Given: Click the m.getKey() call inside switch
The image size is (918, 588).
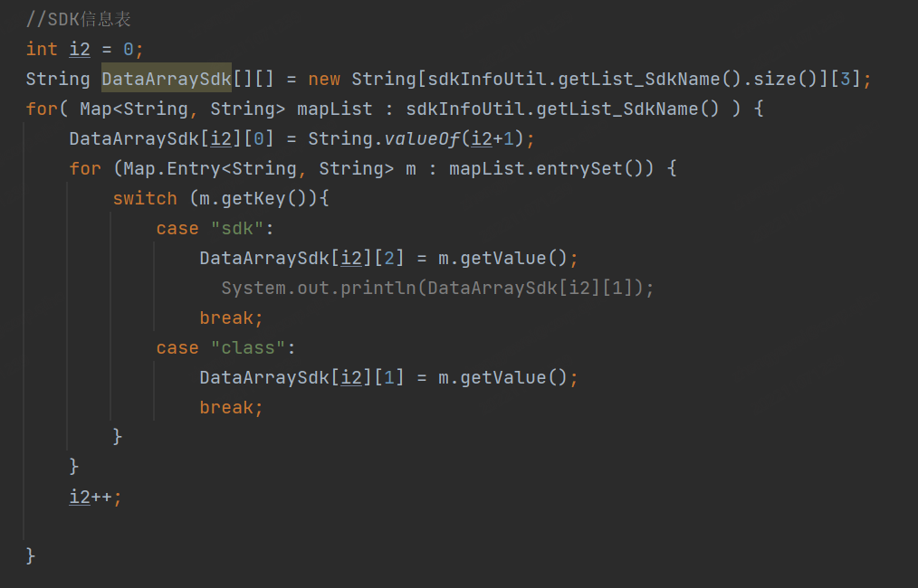Looking at the screenshot, I should [258, 198].
